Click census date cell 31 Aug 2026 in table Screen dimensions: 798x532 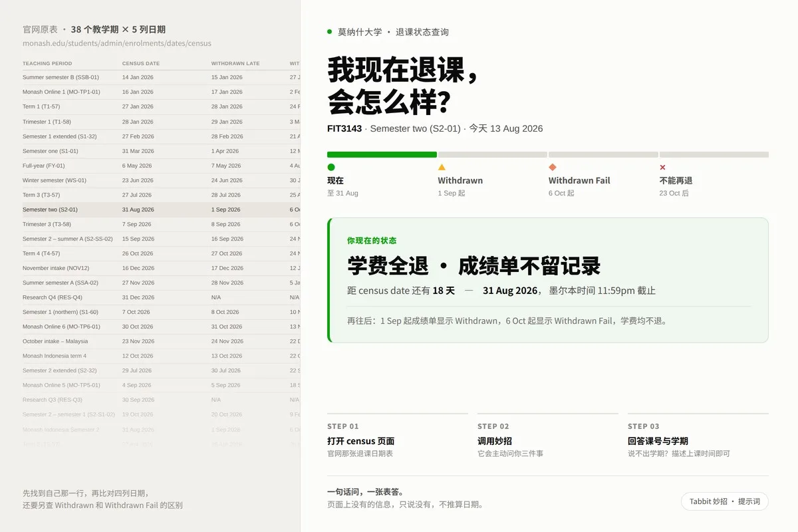(138, 209)
